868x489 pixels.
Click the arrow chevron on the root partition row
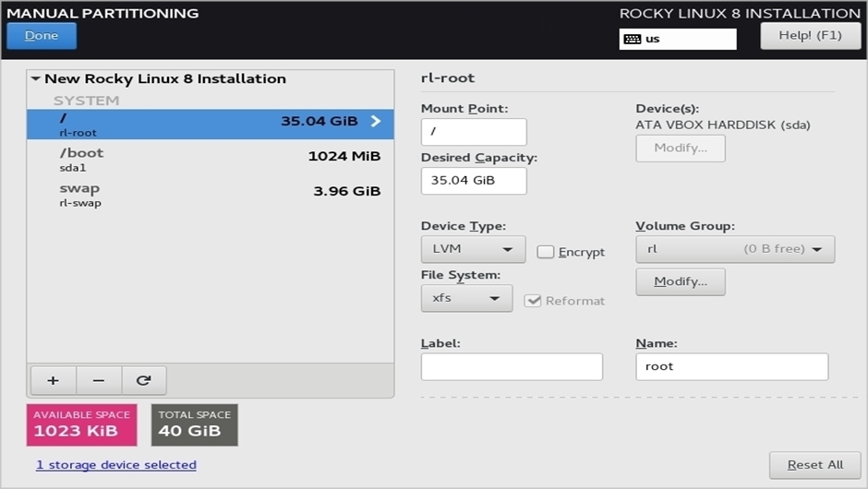375,121
